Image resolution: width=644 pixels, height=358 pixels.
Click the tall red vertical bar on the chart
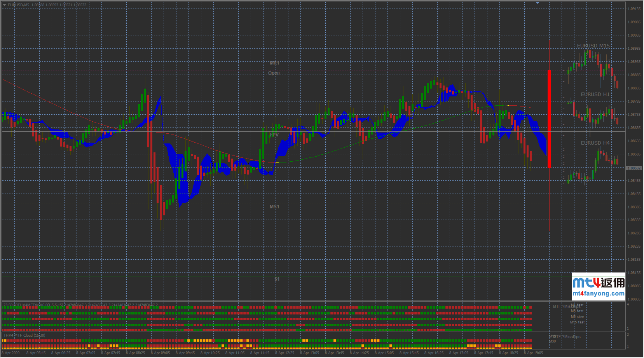(549, 119)
